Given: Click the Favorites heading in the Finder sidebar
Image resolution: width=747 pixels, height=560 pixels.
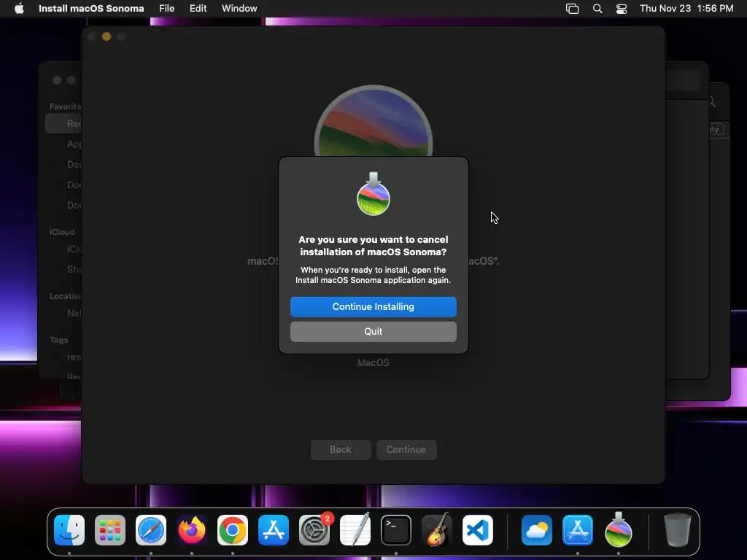Looking at the screenshot, I should (x=65, y=106).
